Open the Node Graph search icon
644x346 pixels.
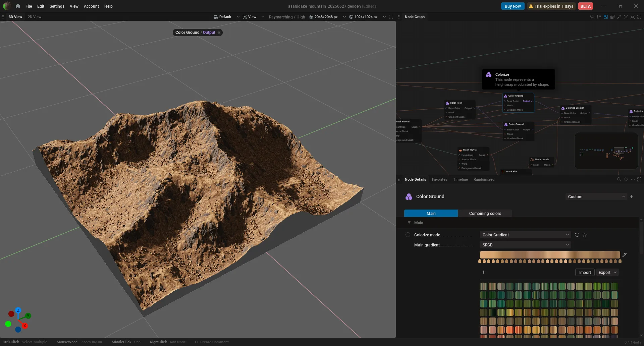click(592, 17)
